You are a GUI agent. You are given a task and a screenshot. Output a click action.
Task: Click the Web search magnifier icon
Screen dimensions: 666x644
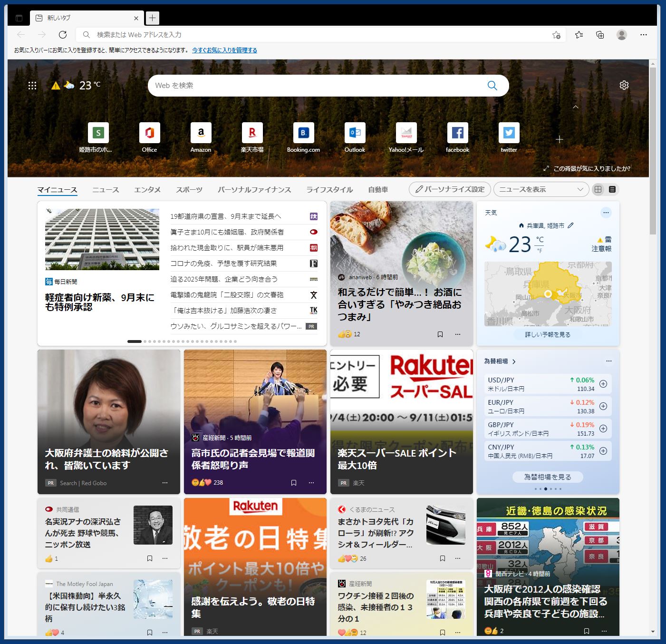coord(492,86)
